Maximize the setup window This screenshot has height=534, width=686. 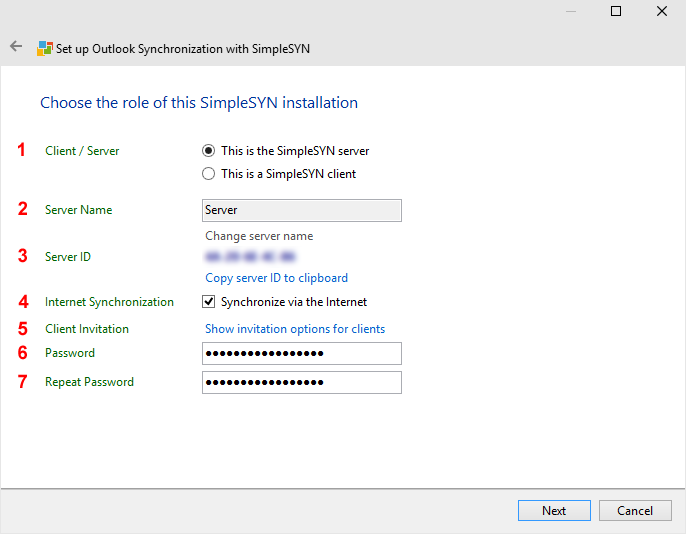(x=616, y=12)
